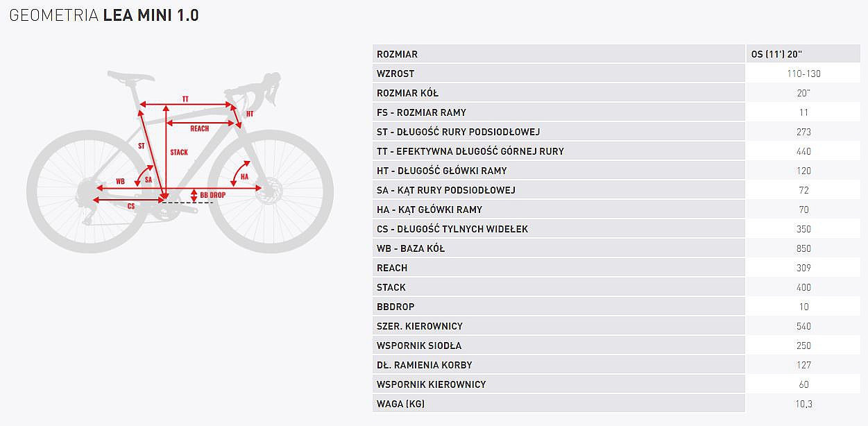Screen dimensions: 868x426
Task: Click the CS label below rear wheel axle
Action: [x=131, y=206]
